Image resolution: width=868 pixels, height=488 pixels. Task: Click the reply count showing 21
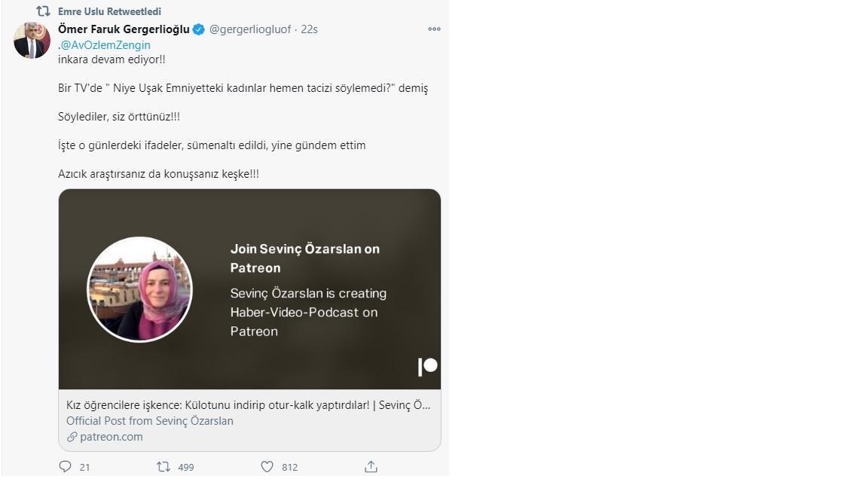(x=84, y=467)
